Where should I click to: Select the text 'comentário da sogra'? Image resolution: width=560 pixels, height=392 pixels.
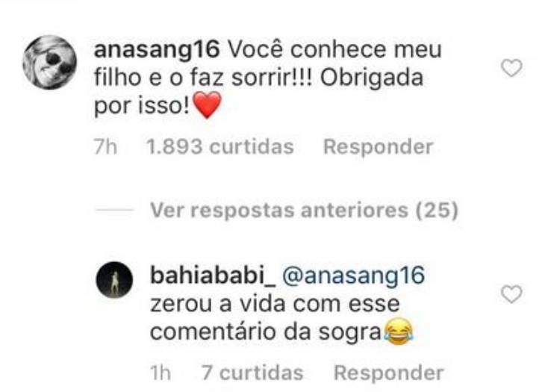266,333
